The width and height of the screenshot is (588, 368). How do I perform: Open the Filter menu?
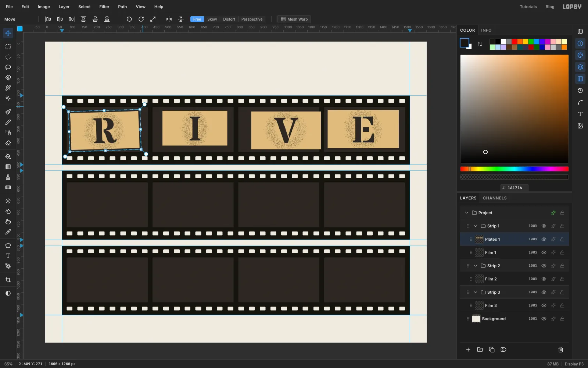(104, 7)
